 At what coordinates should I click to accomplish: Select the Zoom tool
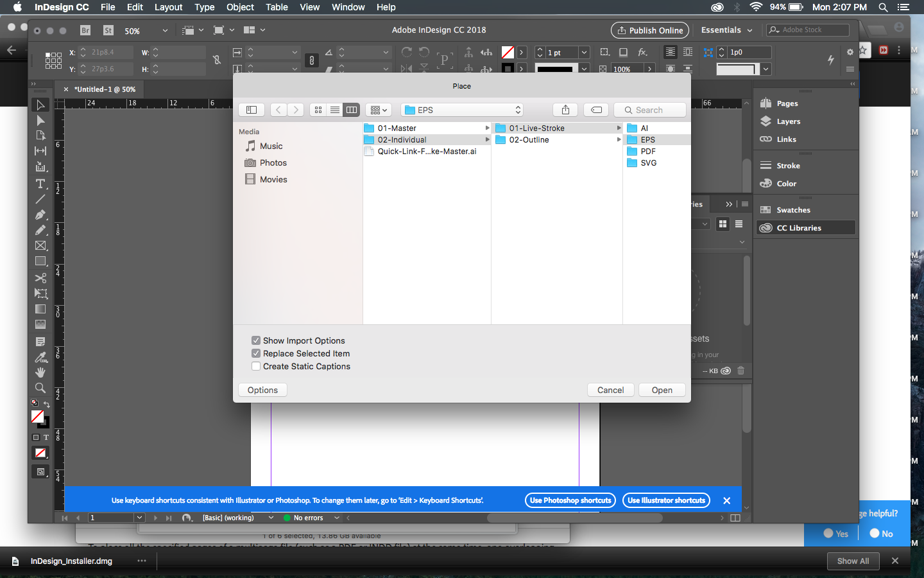point(40,388)
